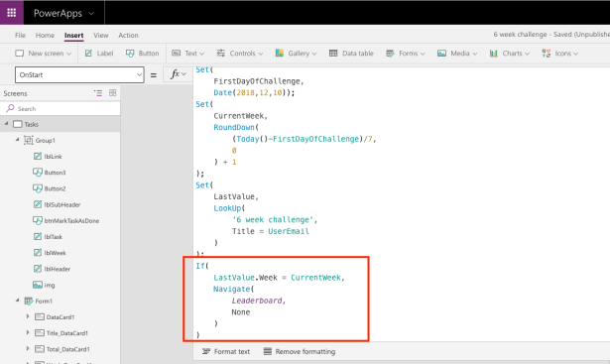Open the Forms dropdown

[x=406, y=54]
